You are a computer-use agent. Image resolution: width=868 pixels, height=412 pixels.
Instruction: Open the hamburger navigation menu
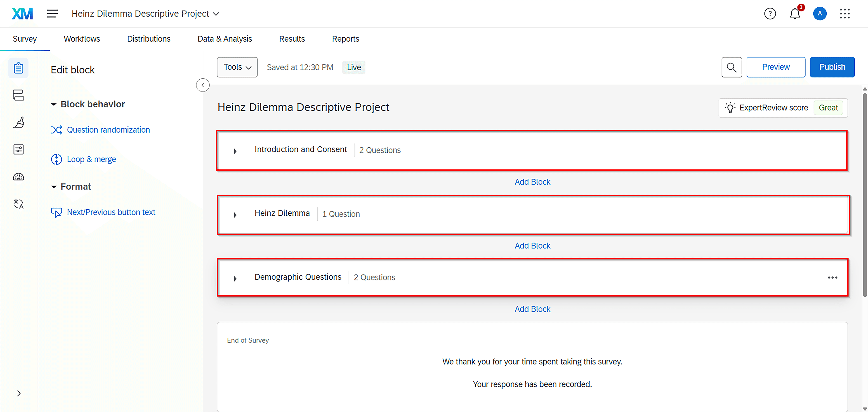[x=52, y=14]
